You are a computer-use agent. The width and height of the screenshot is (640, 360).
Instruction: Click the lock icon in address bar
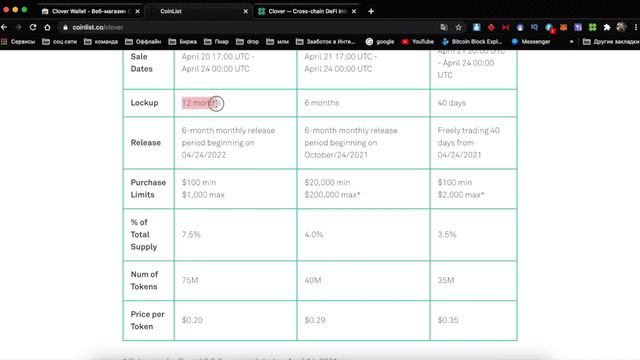pos(65,27)
